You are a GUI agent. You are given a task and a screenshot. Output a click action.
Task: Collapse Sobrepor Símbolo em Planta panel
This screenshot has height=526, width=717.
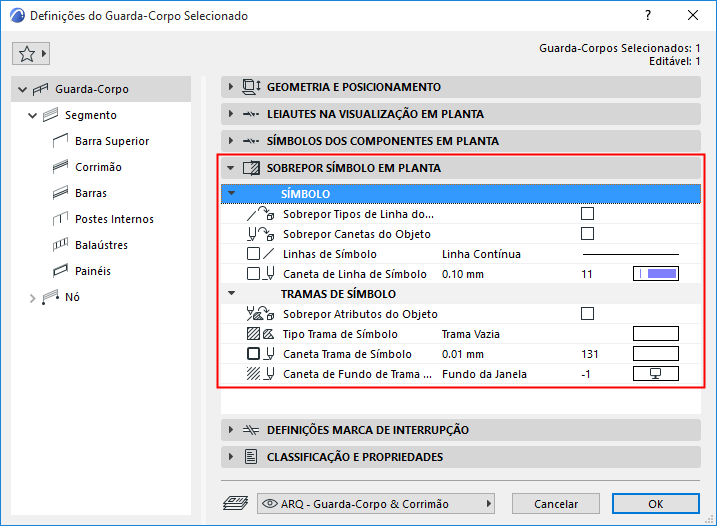[x=230, y=168]
